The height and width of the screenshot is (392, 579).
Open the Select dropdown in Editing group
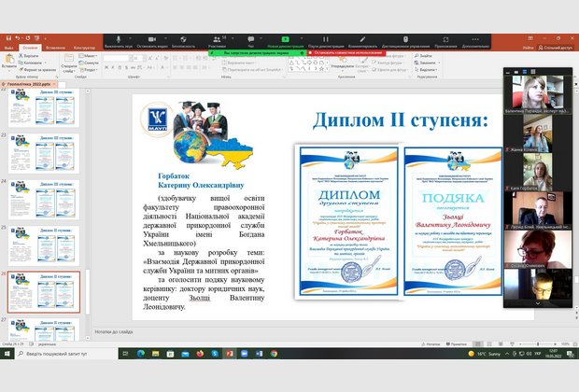click(428, 70)
